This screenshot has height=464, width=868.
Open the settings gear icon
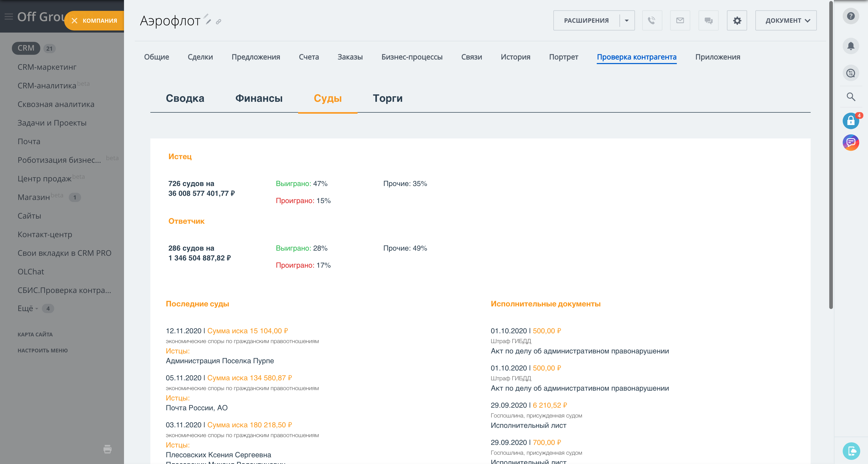[x=737, y=21]
